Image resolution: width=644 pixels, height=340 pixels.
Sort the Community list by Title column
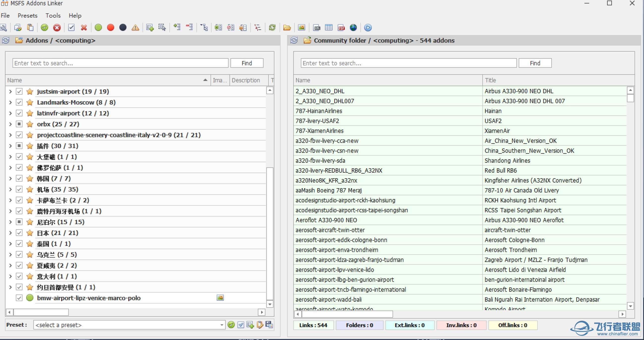click(x=558, y=80)
